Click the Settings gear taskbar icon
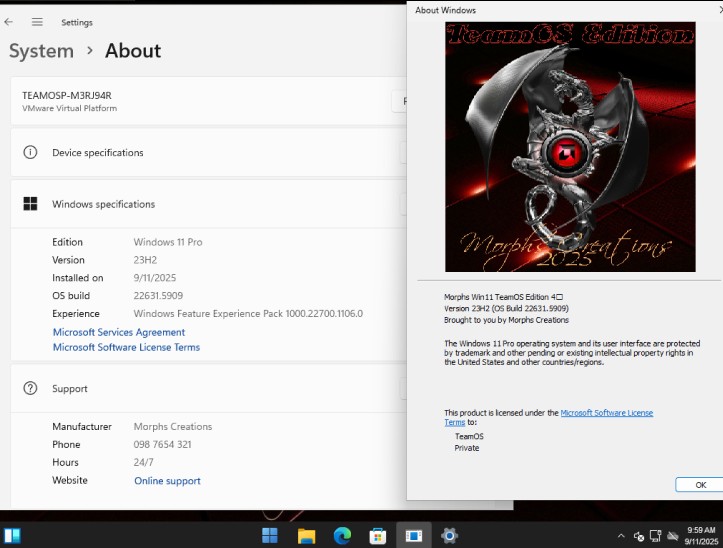The height and width of the screenshot is (548, 723). [449, 536]
